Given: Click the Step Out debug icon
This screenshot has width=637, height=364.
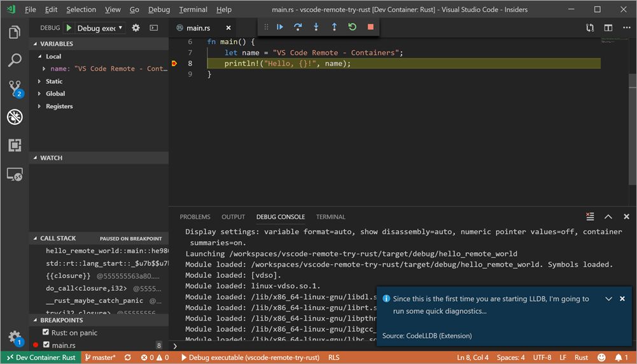Looking at the screenshot, I should pyautogui.click(x=334, y=27).
